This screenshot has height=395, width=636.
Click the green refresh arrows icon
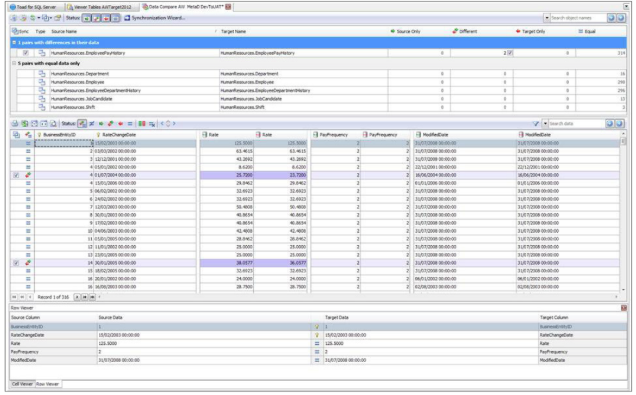[32, 18]
